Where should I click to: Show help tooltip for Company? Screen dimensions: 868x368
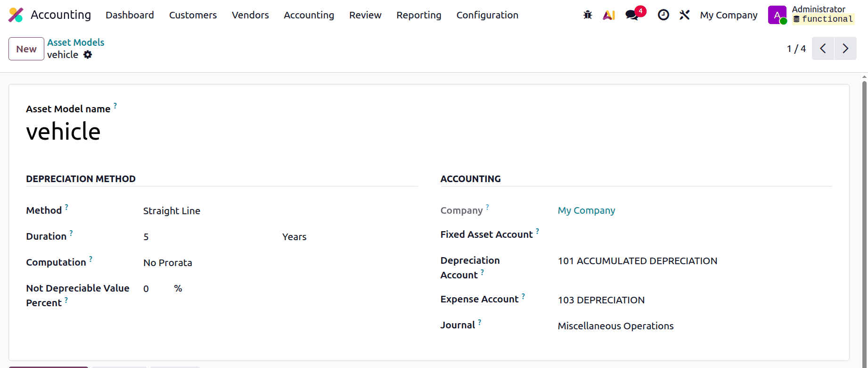coord(487,207)
